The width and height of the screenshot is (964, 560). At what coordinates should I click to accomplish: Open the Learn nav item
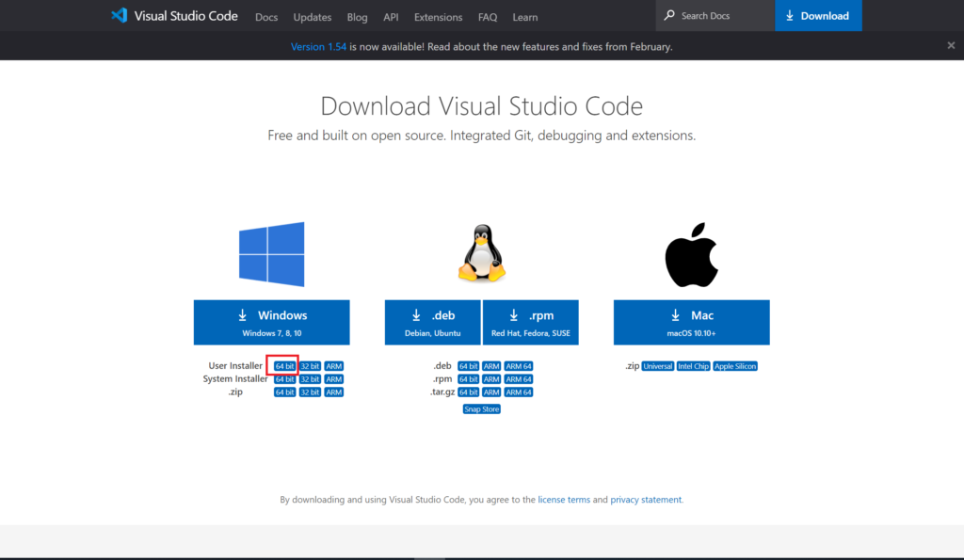pos(525,17)
